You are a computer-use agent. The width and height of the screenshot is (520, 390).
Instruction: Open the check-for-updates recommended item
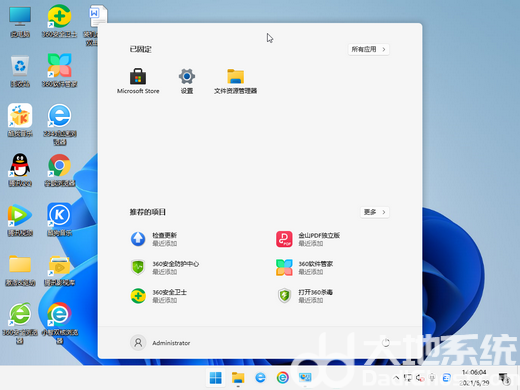pos(154,239)
